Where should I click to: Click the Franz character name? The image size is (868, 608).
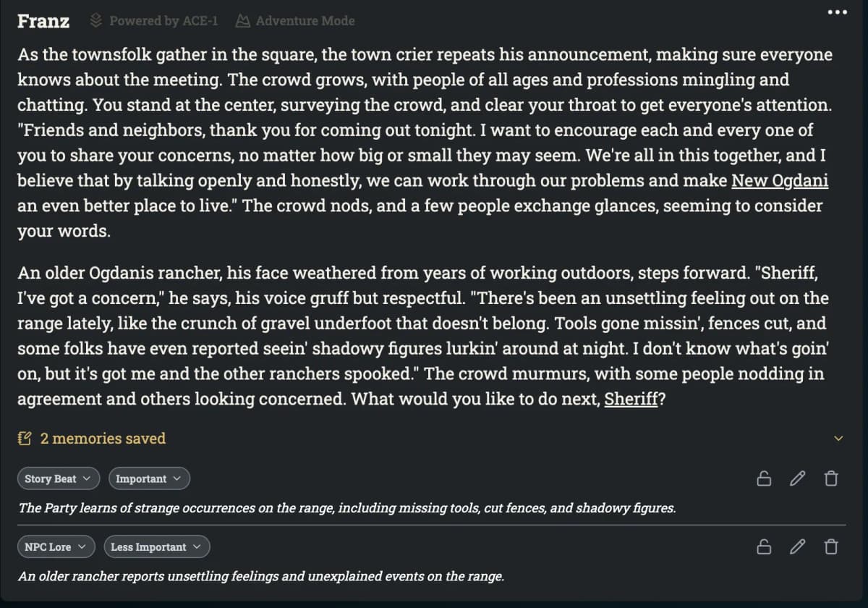tap(43, 21)
